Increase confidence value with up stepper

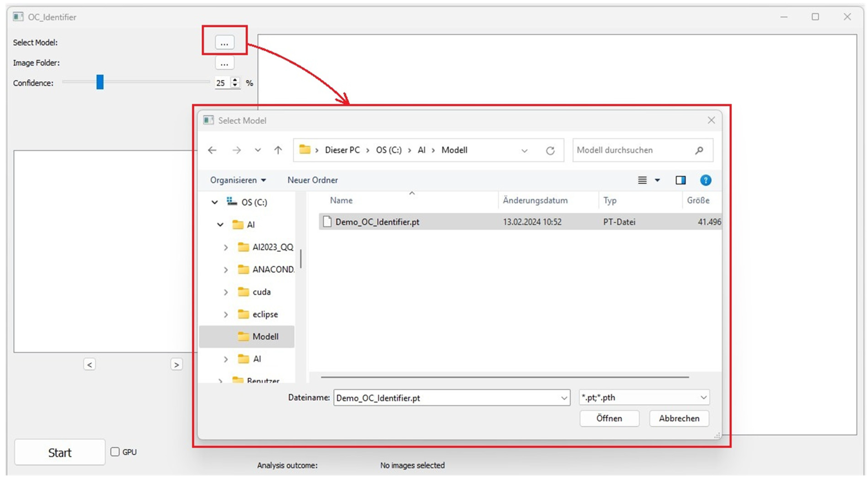pyautogui.click(x=235, y=80)
